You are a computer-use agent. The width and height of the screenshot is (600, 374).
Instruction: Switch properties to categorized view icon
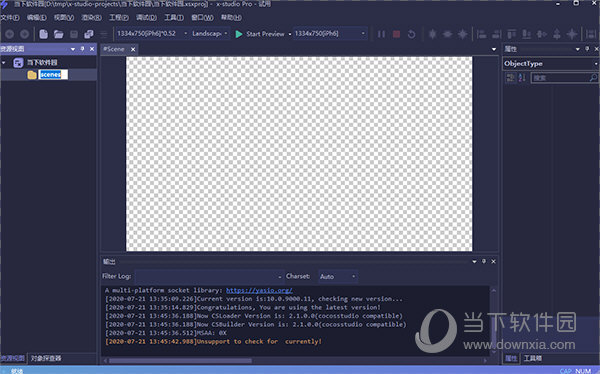(x=510, y=78)
